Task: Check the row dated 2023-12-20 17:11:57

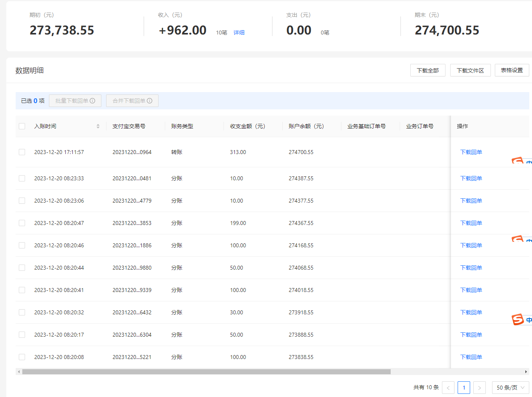Action: coord(22,152)
